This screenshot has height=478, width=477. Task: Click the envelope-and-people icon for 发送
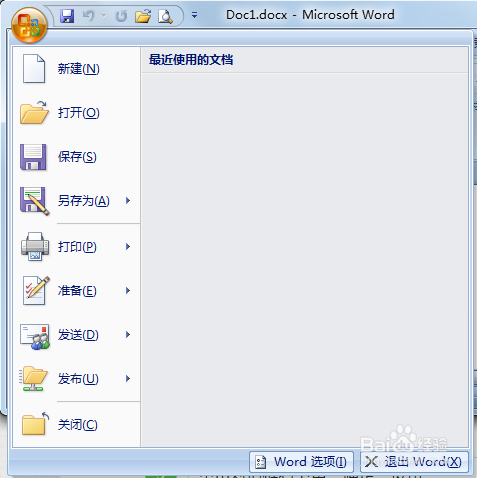35,337
